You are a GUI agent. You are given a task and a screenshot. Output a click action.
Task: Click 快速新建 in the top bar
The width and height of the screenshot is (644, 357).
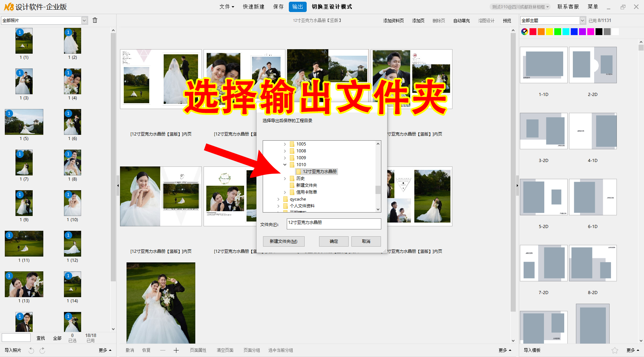(254, 7)
